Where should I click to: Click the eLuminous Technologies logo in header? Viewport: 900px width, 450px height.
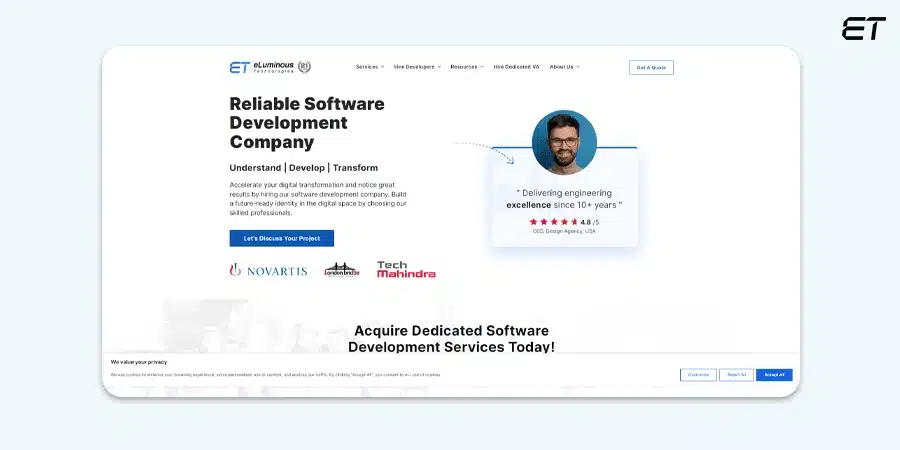(262, 67)
